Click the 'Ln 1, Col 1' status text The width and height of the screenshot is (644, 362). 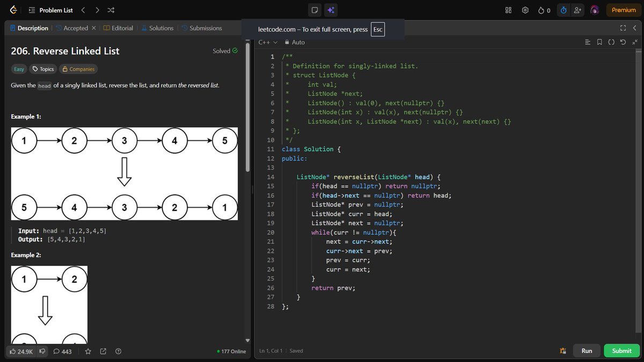[270, 351]
